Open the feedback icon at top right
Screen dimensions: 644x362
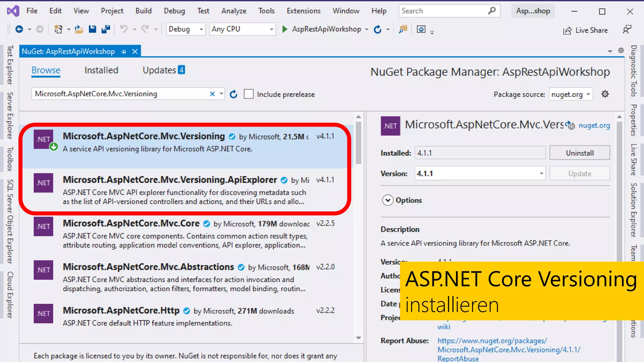coord(627,30)
